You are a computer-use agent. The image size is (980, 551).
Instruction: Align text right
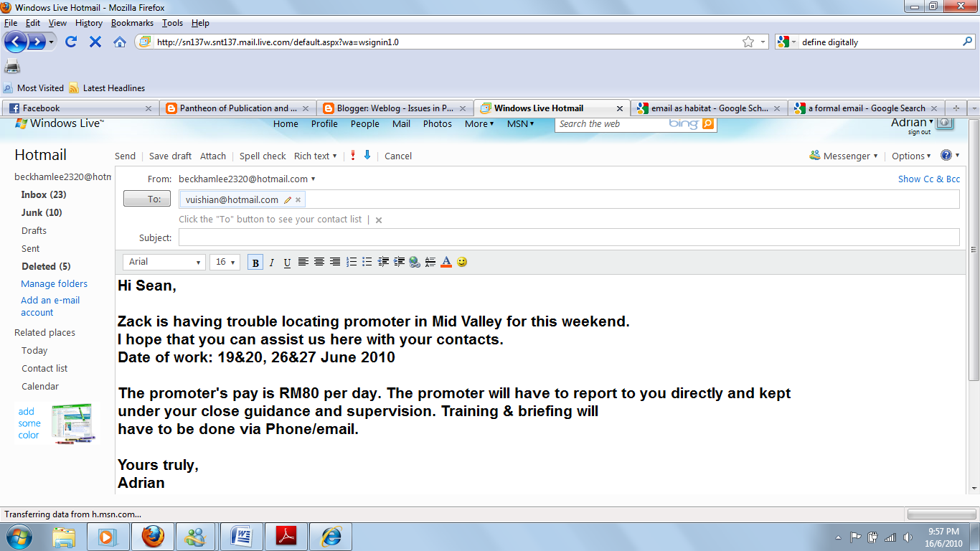click(335, 262)
